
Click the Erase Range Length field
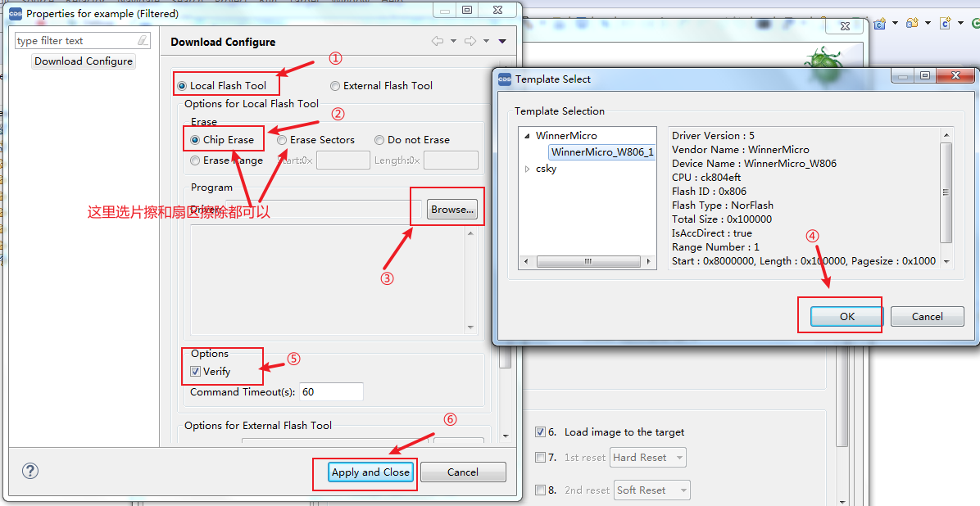point(451,160)
